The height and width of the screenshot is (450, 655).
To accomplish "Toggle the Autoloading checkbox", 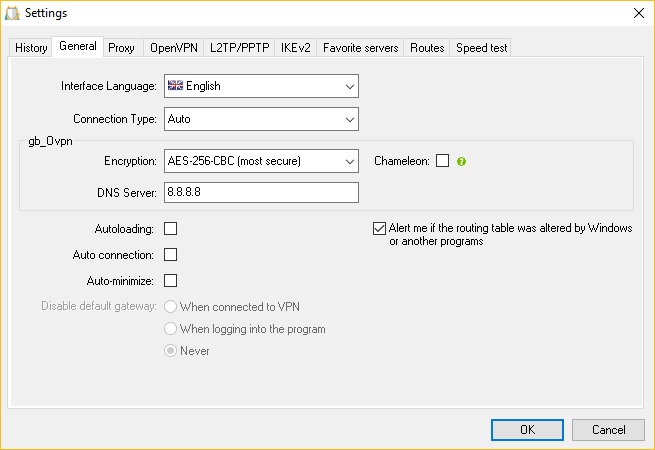I will coord(170,229).
